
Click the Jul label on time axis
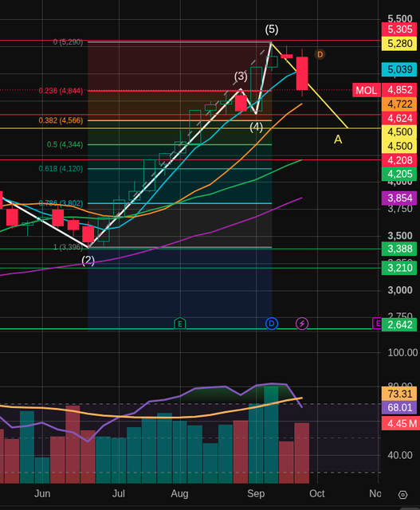pyautogui.click(x=119, y=493)
